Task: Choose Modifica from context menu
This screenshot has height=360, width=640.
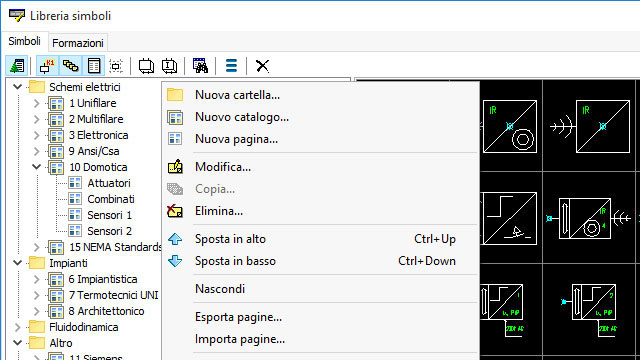Action: (320, 167)
